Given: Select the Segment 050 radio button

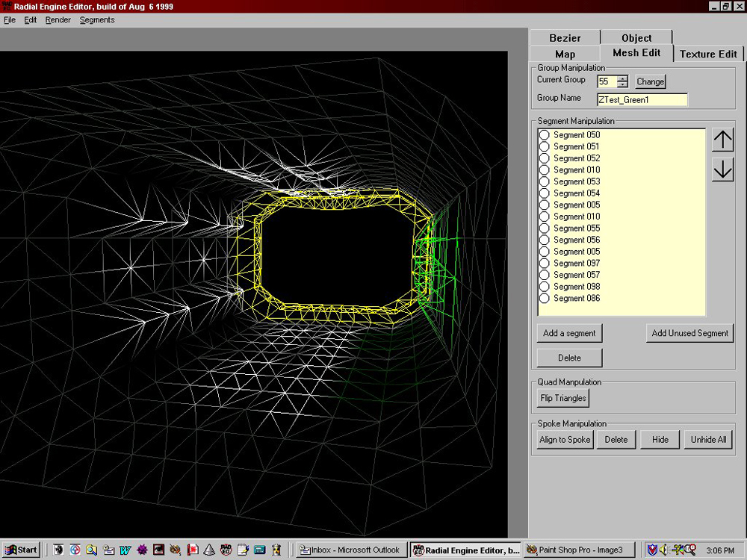Looking at the screenshot, I should pyautogui.click(x=544, y=135).
